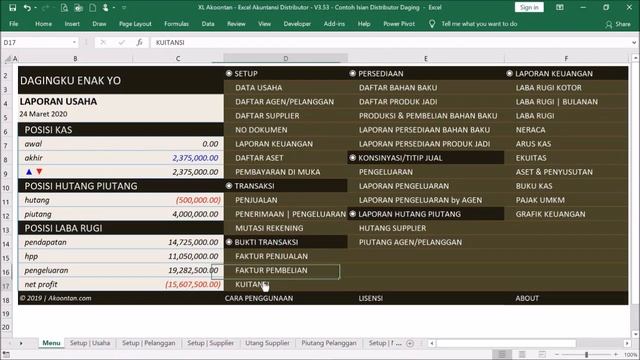Image resolution: width=640 pixels, height=360 pixels.
Task: Adjust the zoom slider handle
Action: [586, 355]
